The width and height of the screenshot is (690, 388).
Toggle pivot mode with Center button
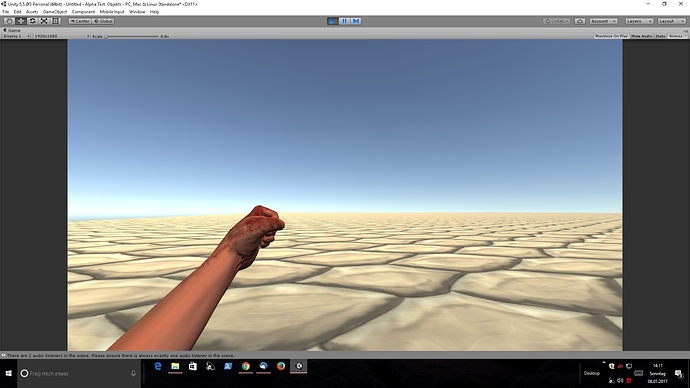coord(80,21)
